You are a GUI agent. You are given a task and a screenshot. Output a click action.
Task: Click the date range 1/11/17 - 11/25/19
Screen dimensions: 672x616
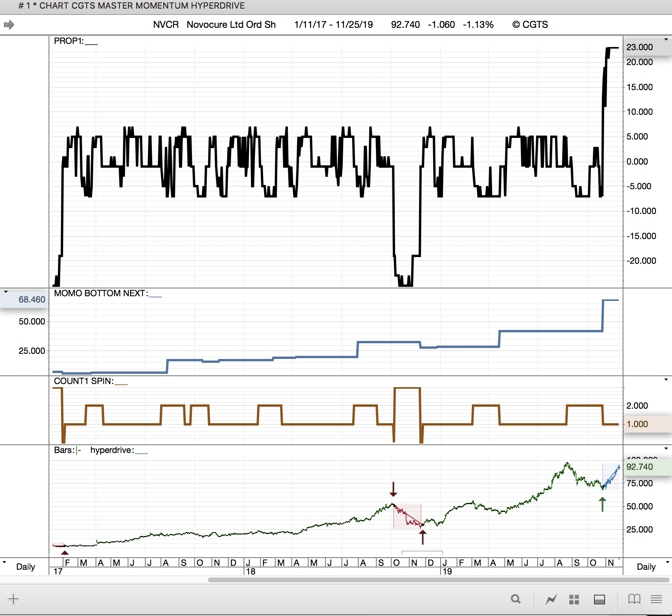click(x=333, y=25)
